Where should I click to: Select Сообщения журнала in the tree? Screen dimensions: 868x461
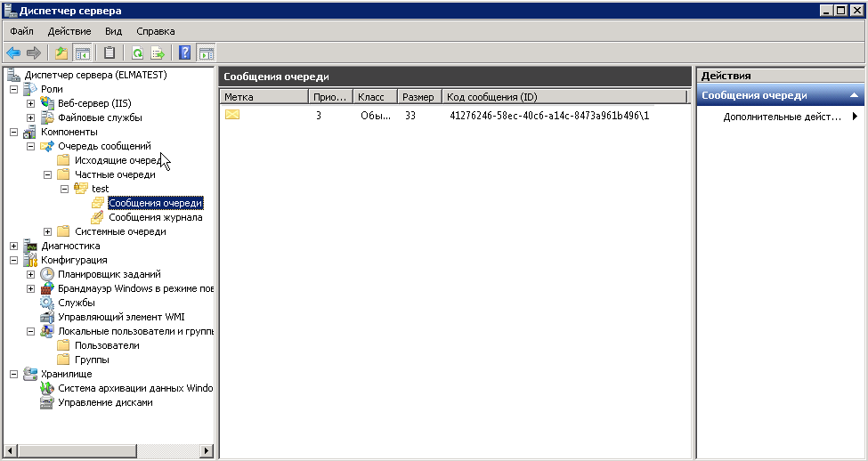[155, 217]
